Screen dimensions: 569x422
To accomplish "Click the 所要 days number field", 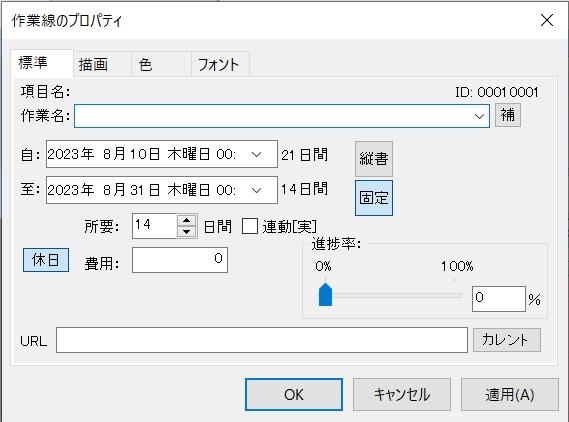I will (155, 226).
